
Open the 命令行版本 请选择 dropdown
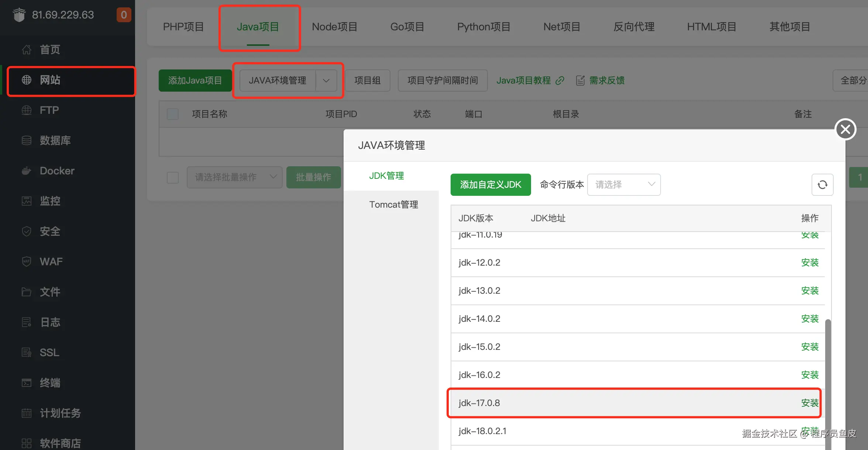click(x=624, y=185)
